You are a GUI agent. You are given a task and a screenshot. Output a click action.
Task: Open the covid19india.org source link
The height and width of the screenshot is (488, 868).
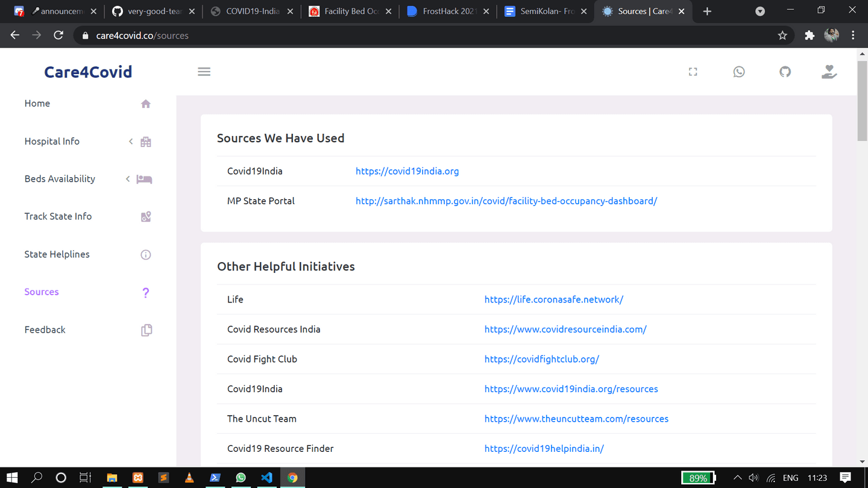(x=407, y=171)
